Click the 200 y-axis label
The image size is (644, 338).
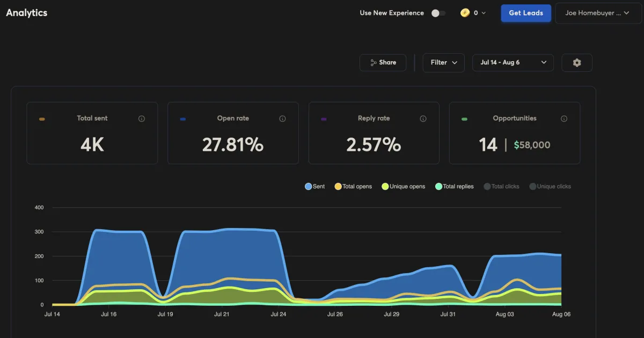pyautogui.click(x=39, y=256)
